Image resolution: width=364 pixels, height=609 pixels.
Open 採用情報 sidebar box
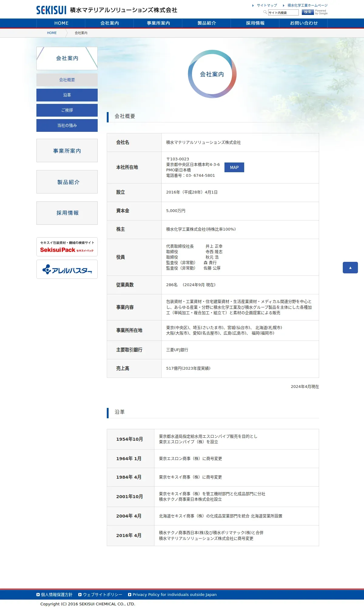[67, 213]
